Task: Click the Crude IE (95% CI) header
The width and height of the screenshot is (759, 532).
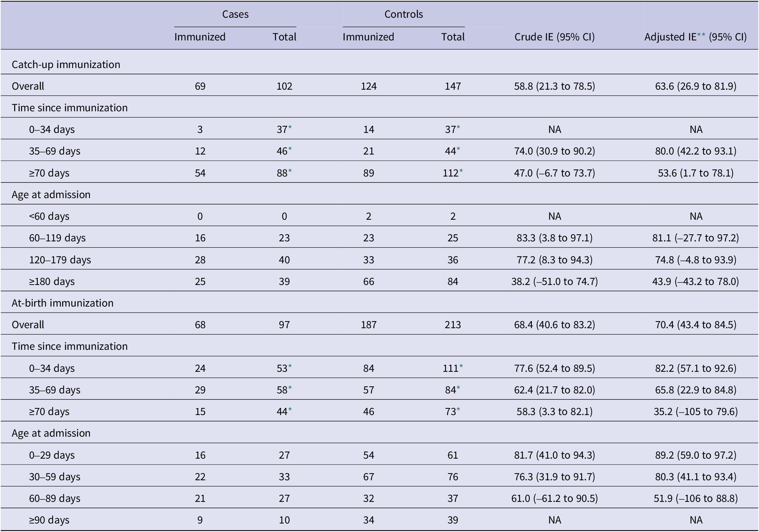Action: click(555, 37)
